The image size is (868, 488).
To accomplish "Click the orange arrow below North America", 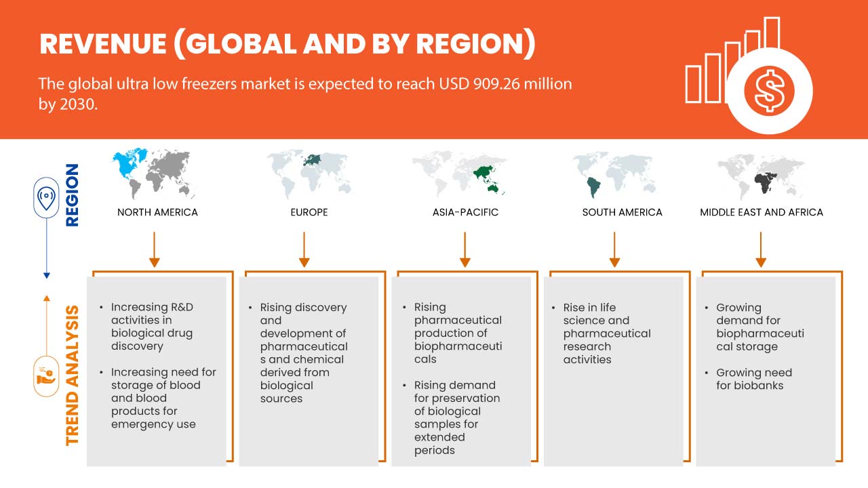I will pyautogui.click(x=154, y=249).
